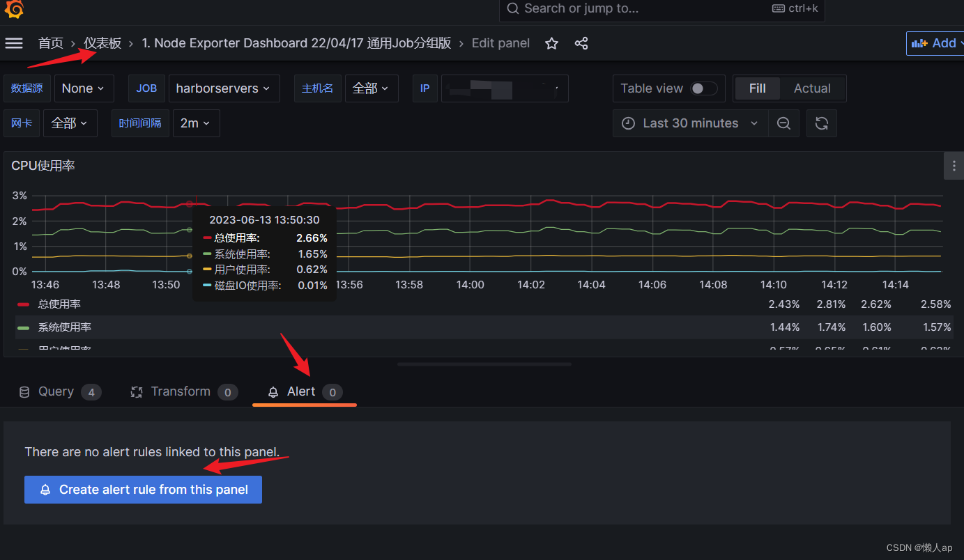Click the 时间间隔 variable label
Viewport: 964px width, 560px height.
(x=140, y=123)
